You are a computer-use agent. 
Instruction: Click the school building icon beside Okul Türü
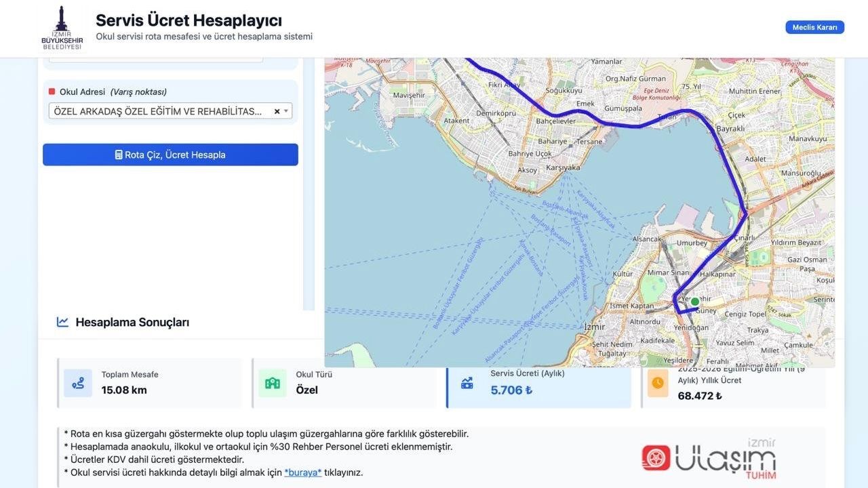coord(272,383)
